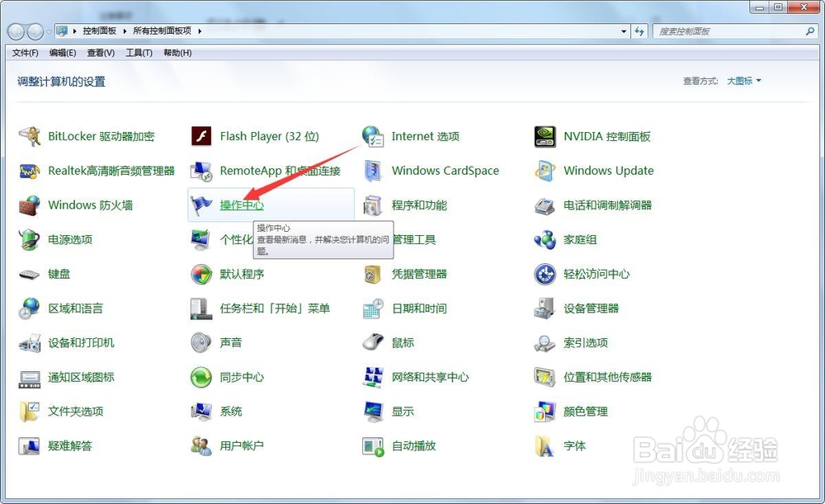Open the NVIDIA 控制面板 icon
This screenshot has height=504, width=825.
pyautogui.click(x=544, y=136)
